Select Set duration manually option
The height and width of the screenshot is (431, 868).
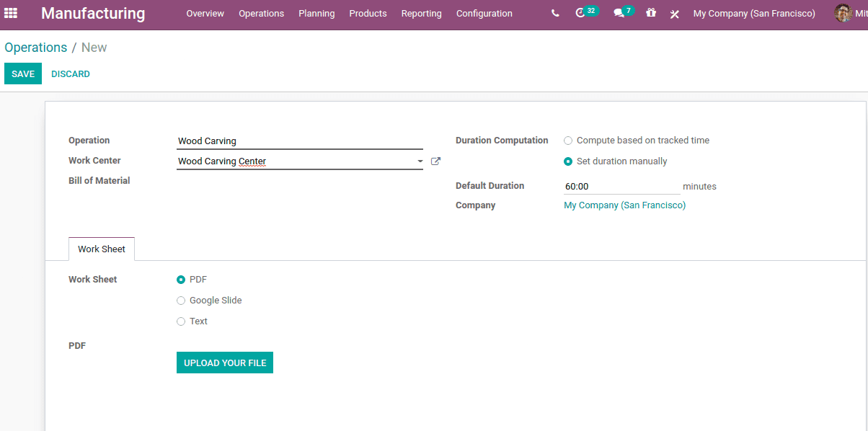[x=568, y=161]
